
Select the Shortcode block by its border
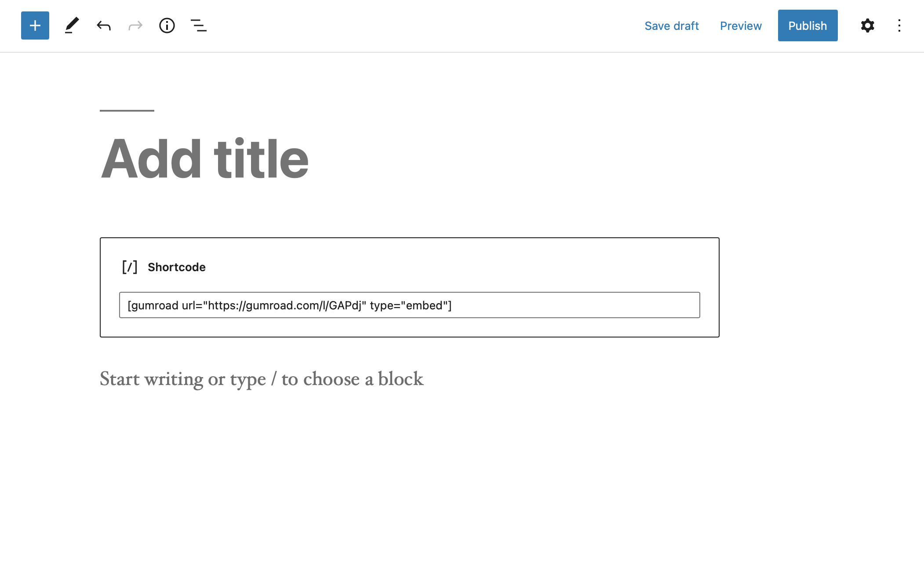[x=409, y=238]
